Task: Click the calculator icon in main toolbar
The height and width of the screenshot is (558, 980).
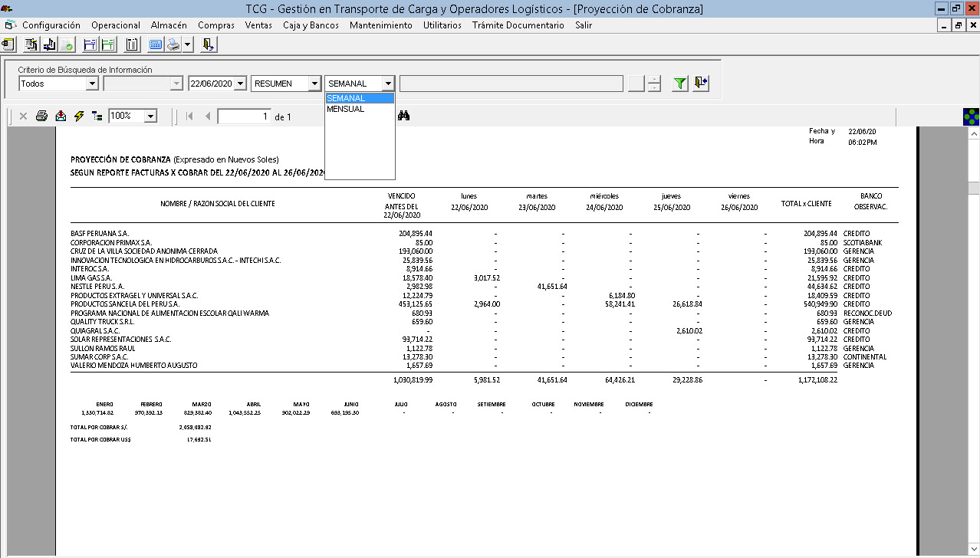Action: point(156,44)
